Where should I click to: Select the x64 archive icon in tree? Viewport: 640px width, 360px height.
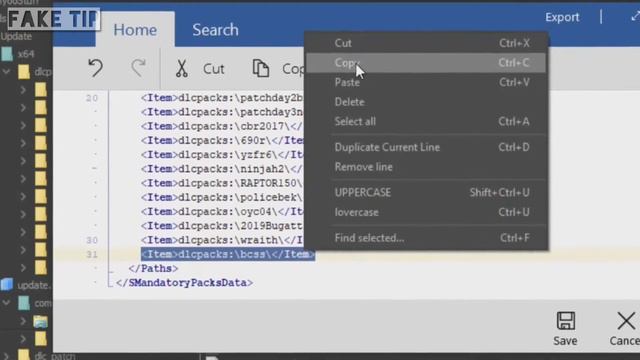[7, 54]
